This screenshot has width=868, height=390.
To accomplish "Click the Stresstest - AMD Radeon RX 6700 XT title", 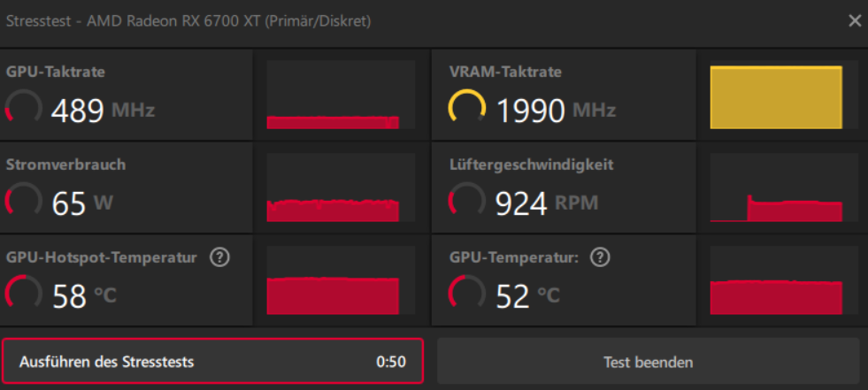I will pyautogui.click(x=188, y=21).
